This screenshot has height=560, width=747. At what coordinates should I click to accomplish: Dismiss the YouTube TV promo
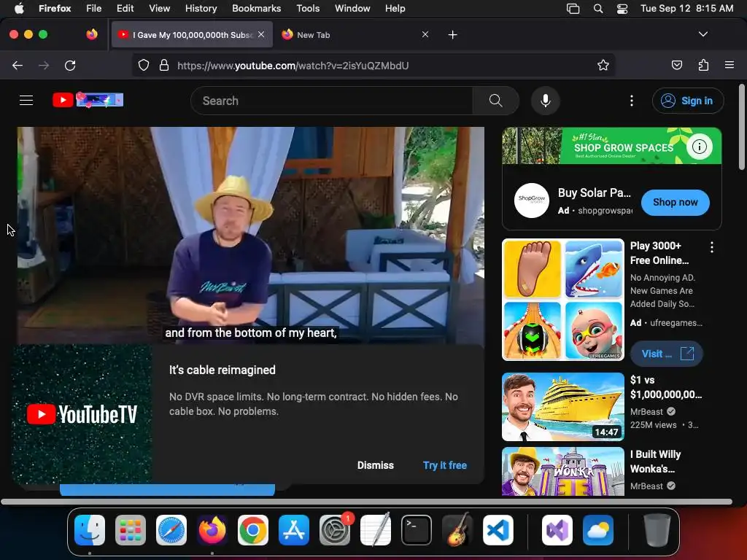coord(376,465)
